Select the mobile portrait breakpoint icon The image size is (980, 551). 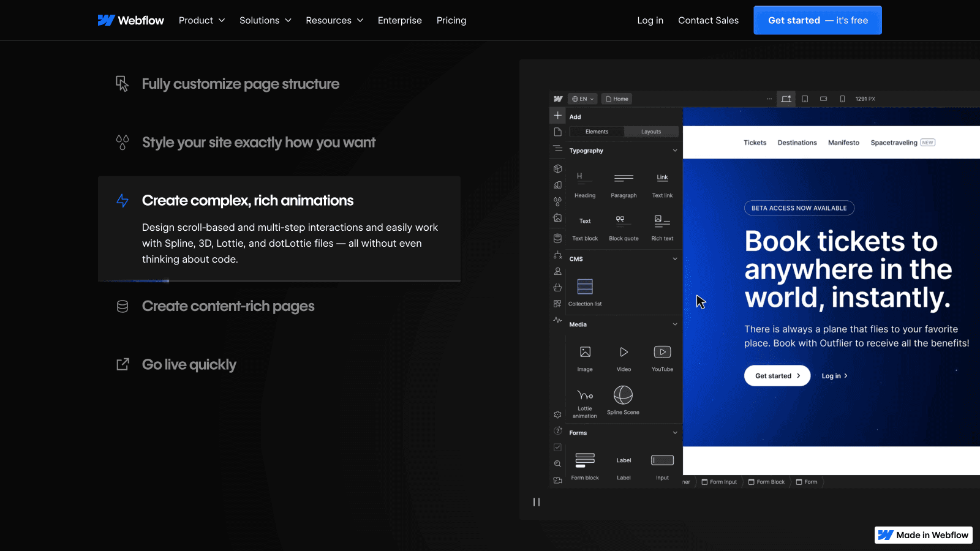point(842,99)
